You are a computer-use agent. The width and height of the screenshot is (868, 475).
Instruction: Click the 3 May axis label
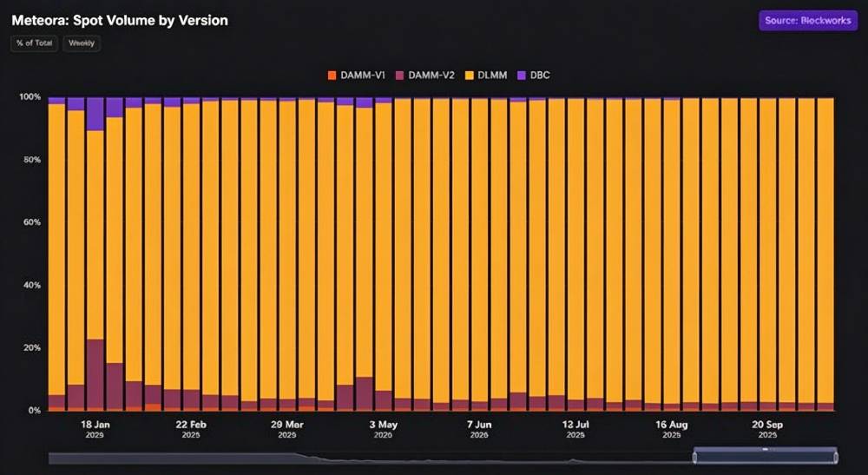(x=384, y=429)
